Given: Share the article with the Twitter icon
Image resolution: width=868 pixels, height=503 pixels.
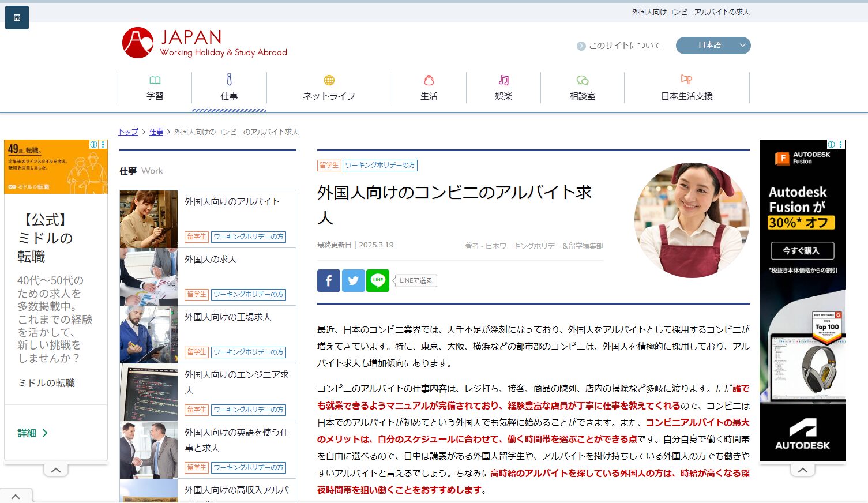Looking at the screenshot, I should coord(353,280).
